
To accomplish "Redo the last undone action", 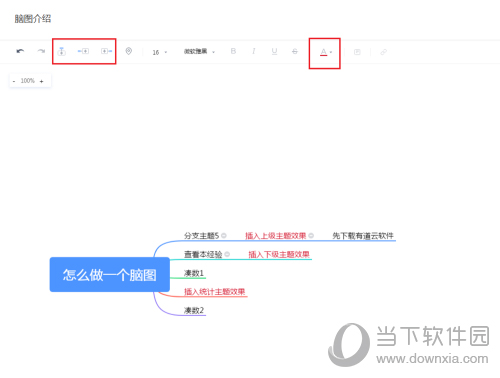I will [x=41, y=51].
